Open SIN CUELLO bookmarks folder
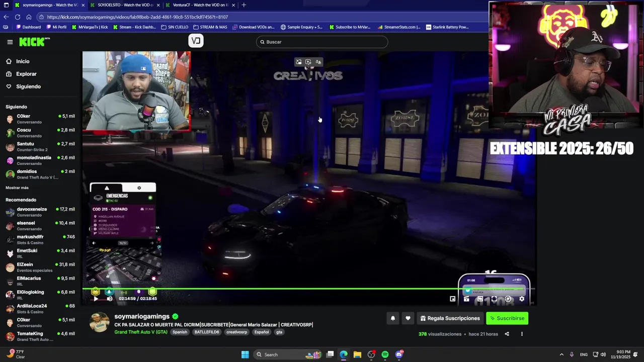This screenshot has width=644, height=362. coord(175,27)
